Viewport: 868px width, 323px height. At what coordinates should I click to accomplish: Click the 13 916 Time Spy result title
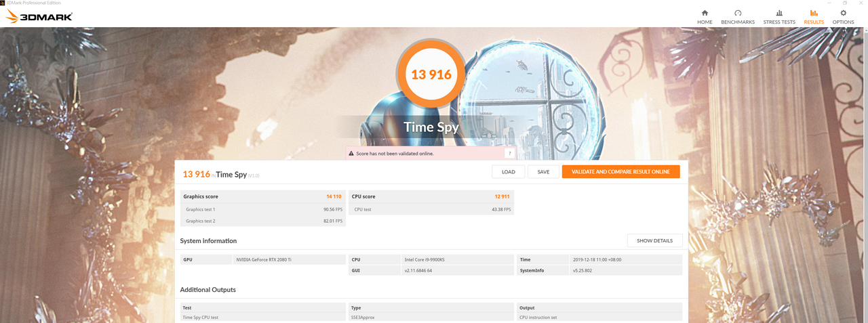[220, 174]
